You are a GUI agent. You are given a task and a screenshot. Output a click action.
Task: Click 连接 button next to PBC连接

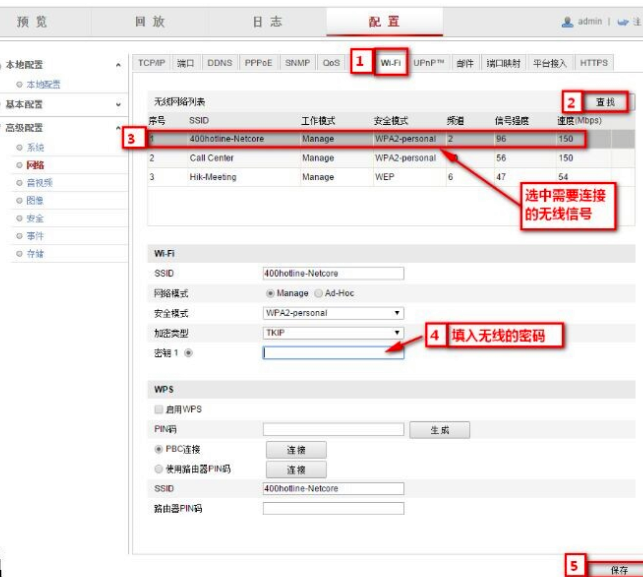(x=296, y=450)
